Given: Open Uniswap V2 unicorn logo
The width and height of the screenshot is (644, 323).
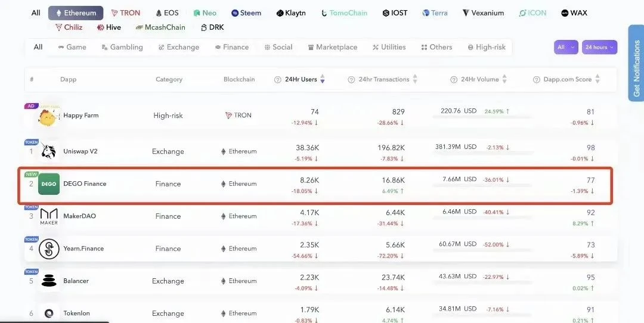Looking at the screenshot, I should [x=49, y=151].
